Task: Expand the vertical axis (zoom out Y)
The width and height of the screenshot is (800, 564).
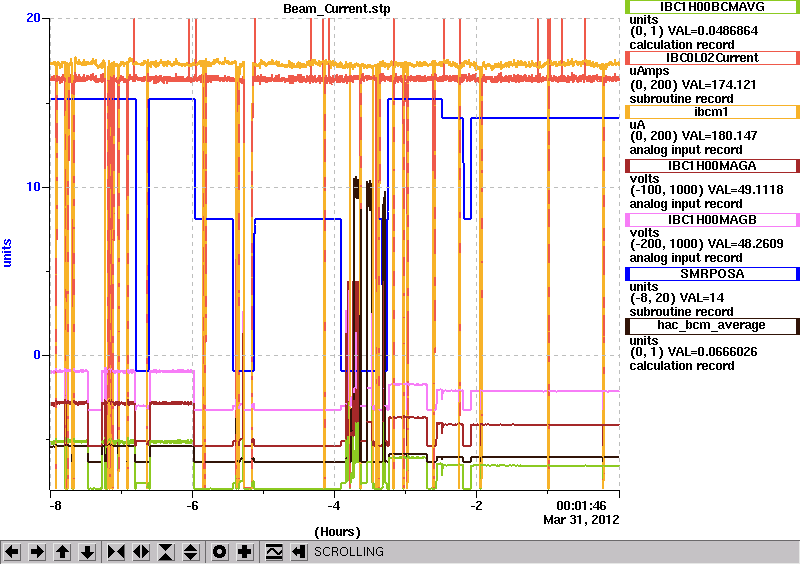Action: pyautogui.click(x=191, y=552)
